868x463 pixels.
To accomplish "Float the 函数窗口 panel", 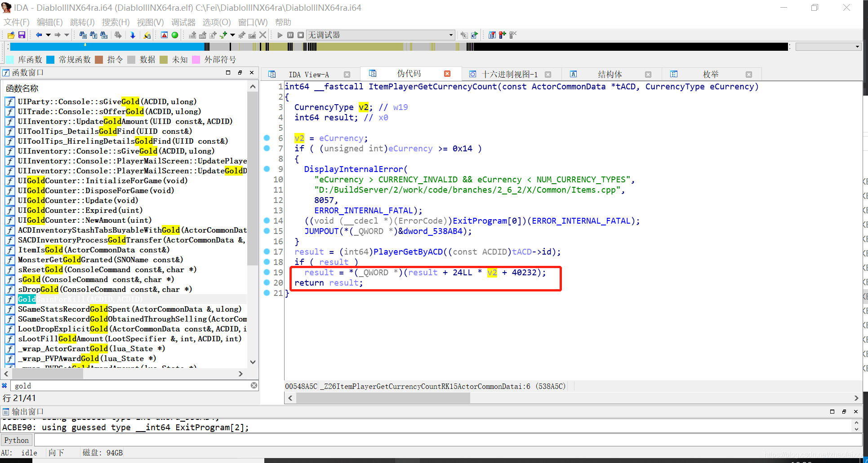I will pyautogui.click(x=240, y=72).
